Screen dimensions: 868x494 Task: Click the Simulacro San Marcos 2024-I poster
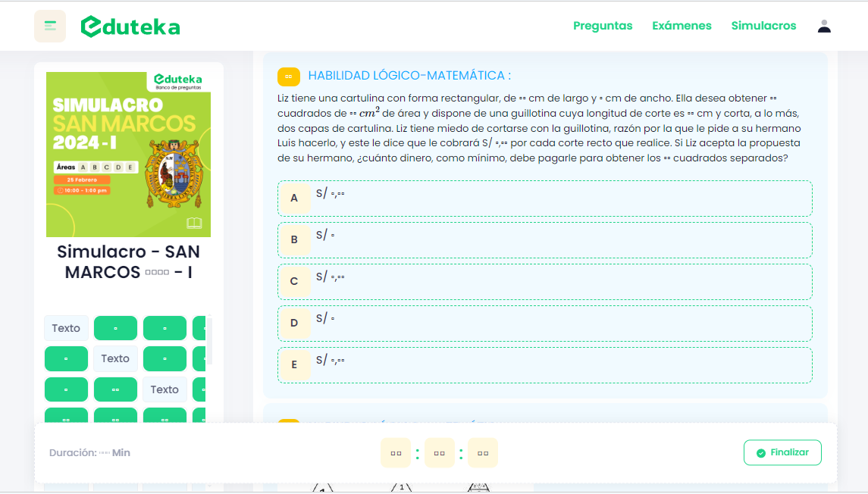[128, 155]
